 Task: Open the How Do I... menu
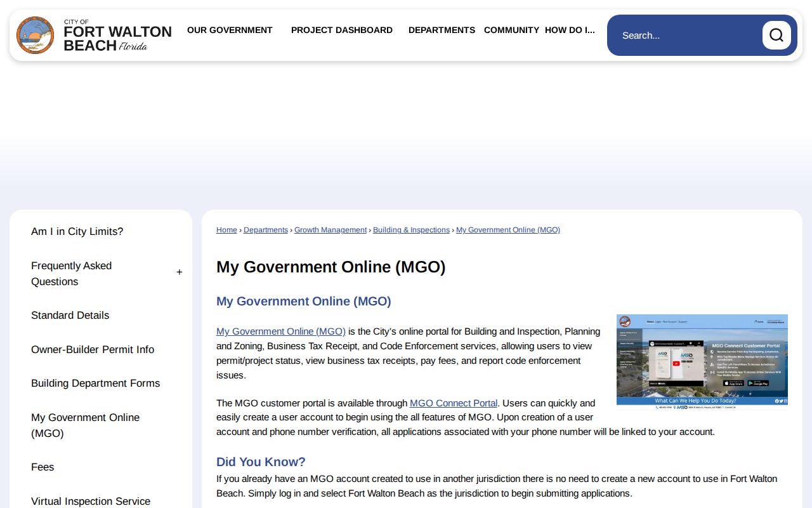pyautogui.click(x=570, y=30)
